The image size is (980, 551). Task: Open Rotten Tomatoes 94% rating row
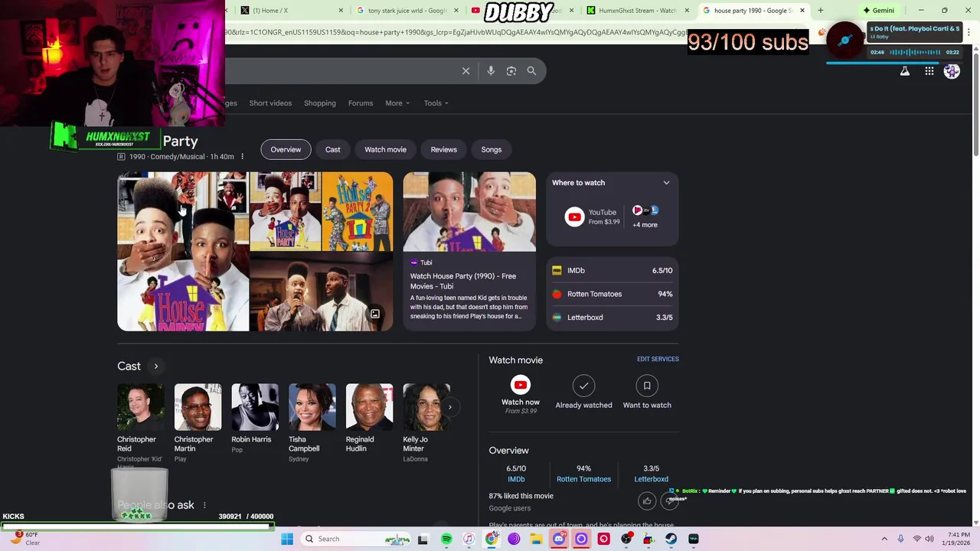point(612,294)
